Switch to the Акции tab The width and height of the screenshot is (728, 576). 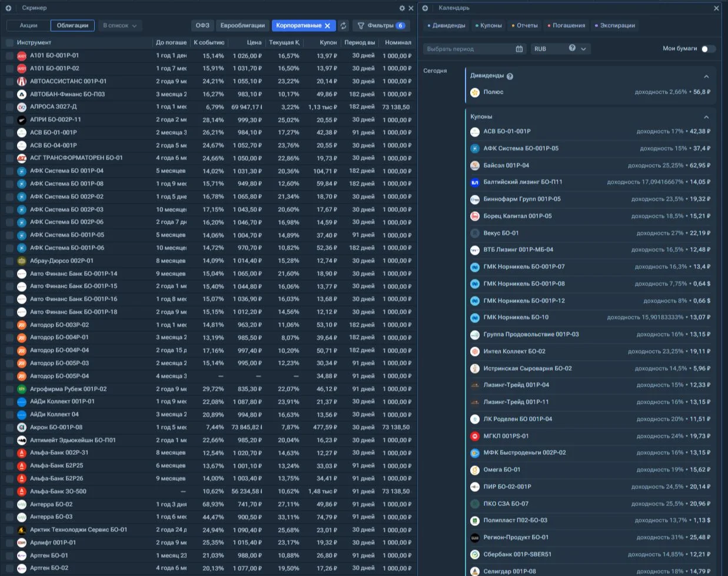pos(29,25)
